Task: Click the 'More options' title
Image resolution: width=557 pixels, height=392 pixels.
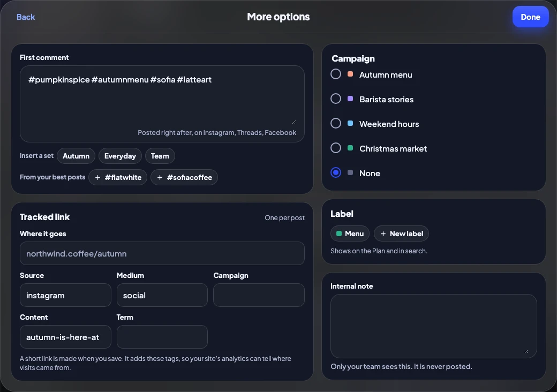Action: click(x=278, y=17)
